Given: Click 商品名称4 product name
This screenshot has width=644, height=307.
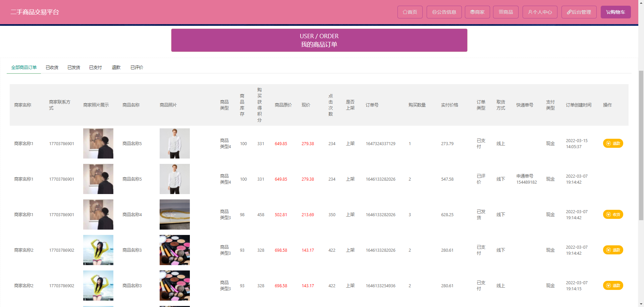Looking at the screenshot, I should coord(132,214).
